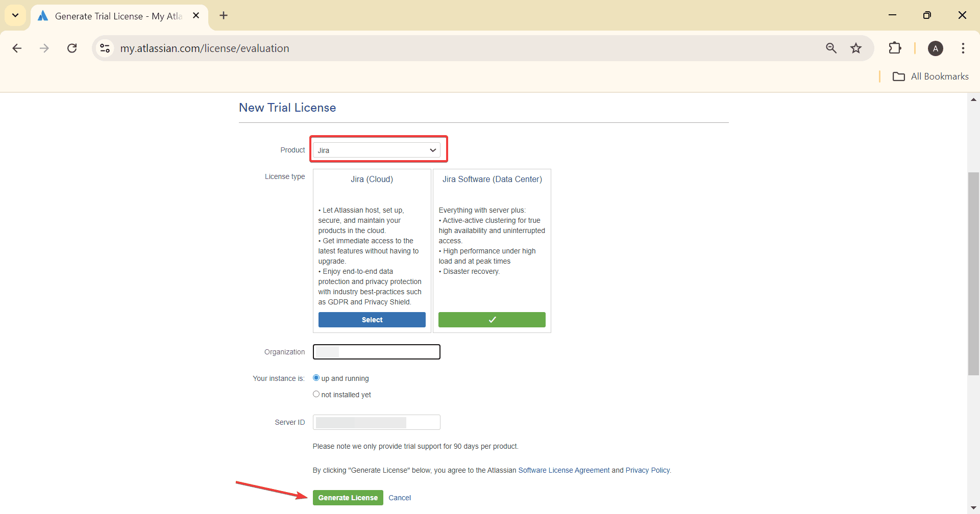Open the Product dropdown showing Jira
The width and height of the screenshot is (980, 514).
377,150
